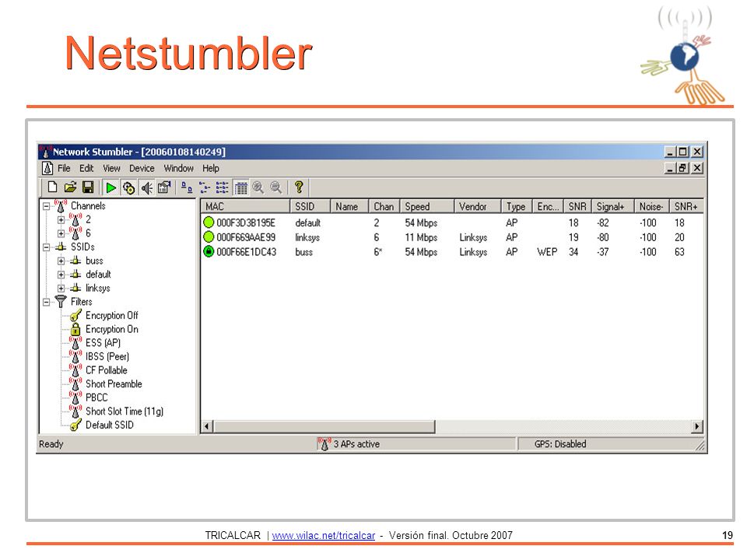Viewport: 747px width, 560px height.
Task: Open the Edit menu
Action: [86, 168]
